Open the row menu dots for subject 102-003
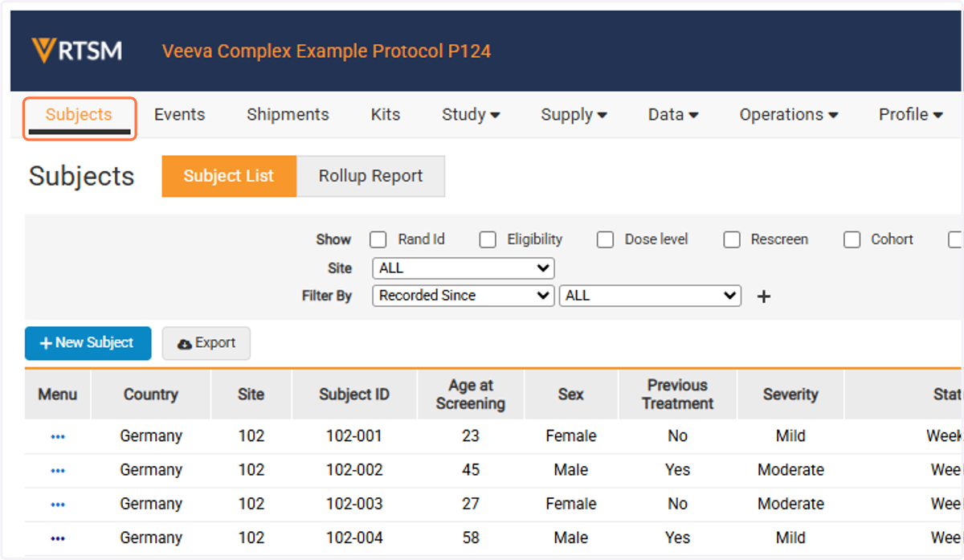964x560 pixels. click(x=58, y=504)
